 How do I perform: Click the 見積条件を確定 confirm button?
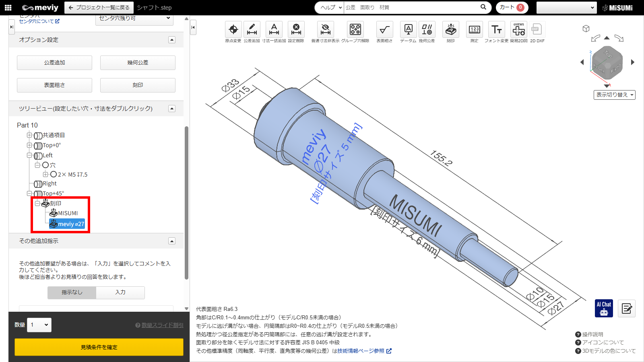pyautogui.click(x=99, y=347)
